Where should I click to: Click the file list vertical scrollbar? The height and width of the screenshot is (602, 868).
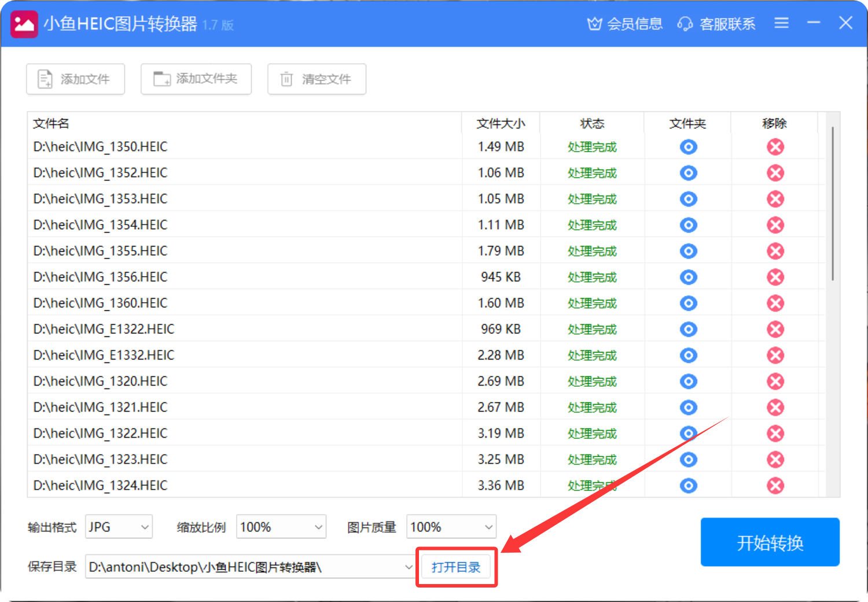833,204
